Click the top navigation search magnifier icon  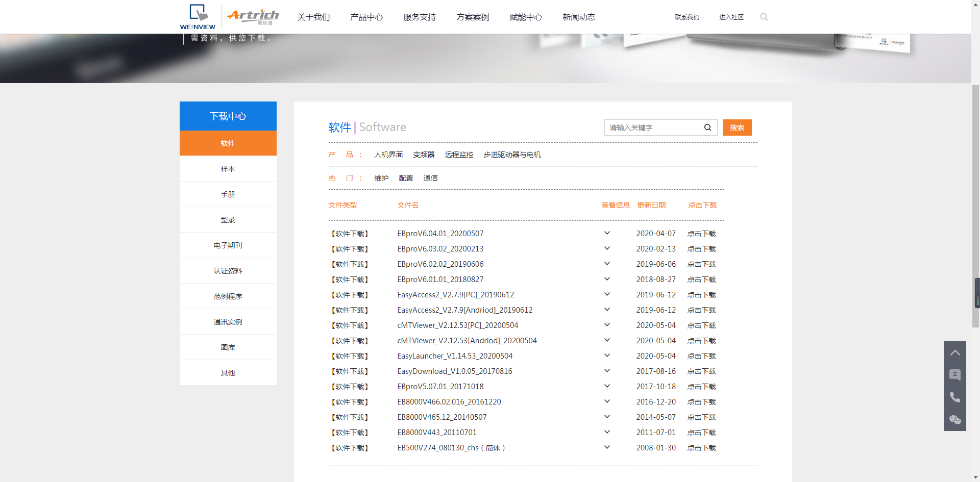pyautogui.click(x=764, y=17)
